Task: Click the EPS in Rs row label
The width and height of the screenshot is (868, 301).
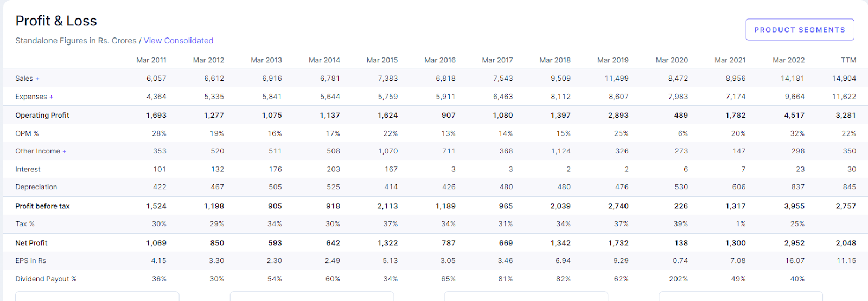Action: 30,261
